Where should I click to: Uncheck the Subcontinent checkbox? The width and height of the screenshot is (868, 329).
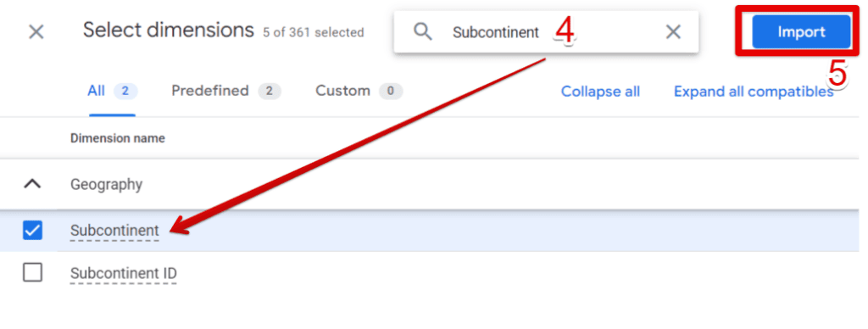click(x=33, y=230)
